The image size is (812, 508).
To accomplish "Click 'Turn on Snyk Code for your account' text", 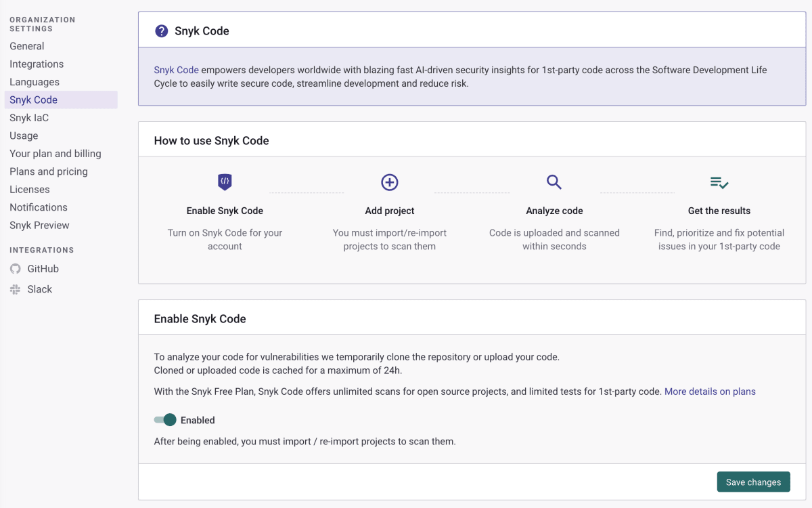I will pos(225,240).
